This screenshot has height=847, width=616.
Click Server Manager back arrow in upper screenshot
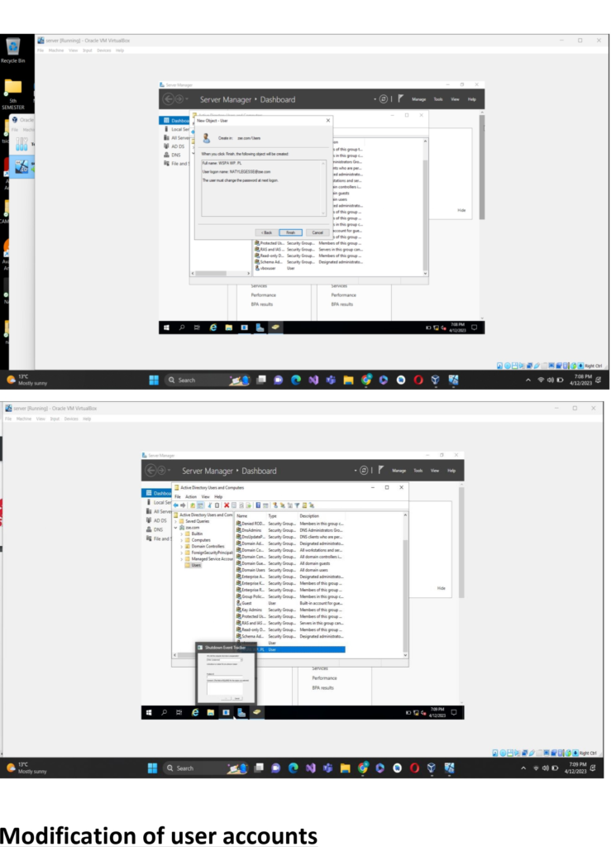(168, 99)
